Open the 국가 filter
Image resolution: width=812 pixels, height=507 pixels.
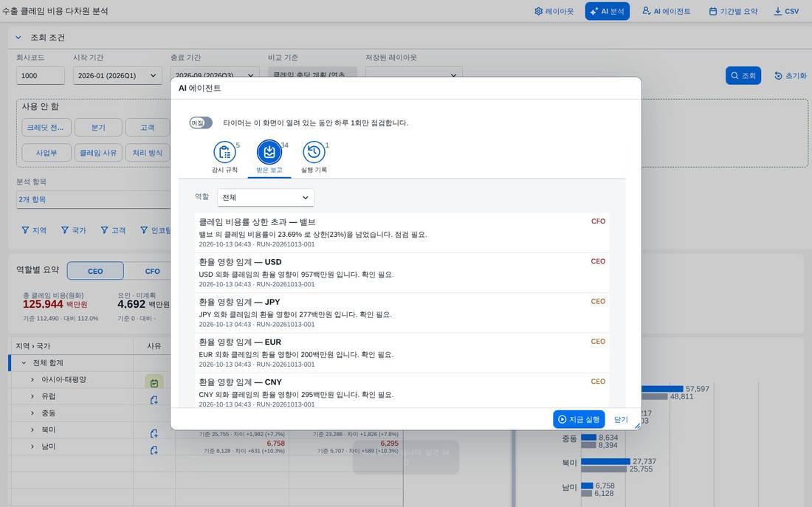pyautogui.click(x=74, y=230)
